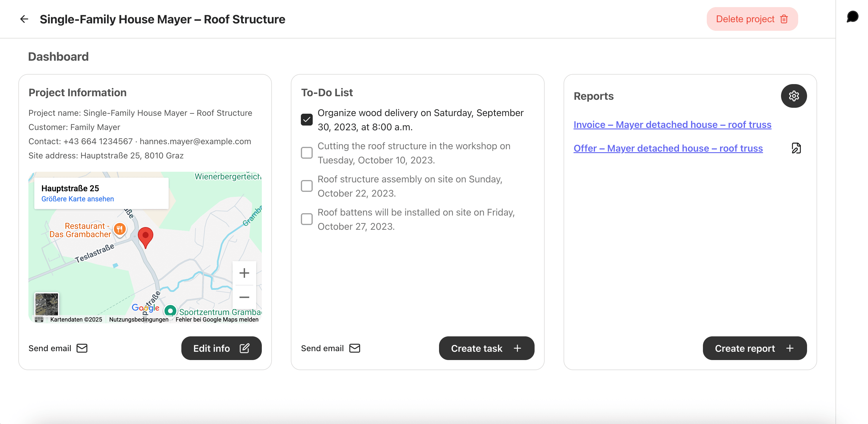
Task: Check the Roof battens installation task
Action: pos(306,219)
